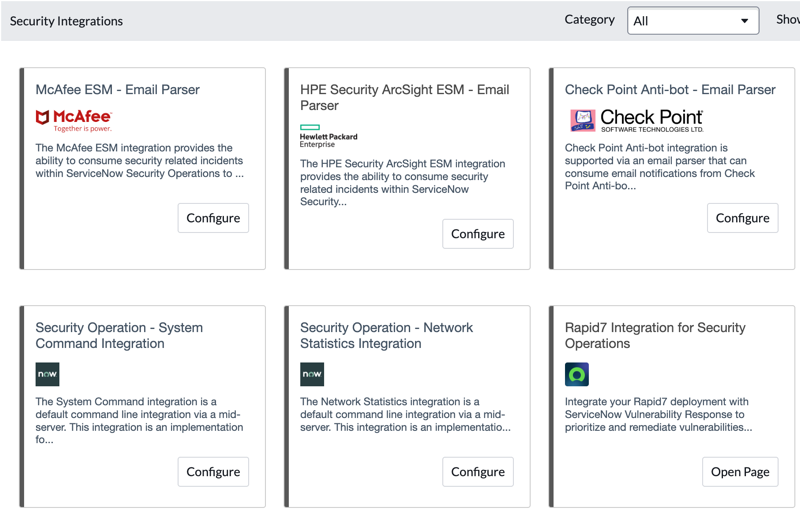
Task: Click the title 'McAfee ESM - Email Parser'
Action: coord(117,90)
